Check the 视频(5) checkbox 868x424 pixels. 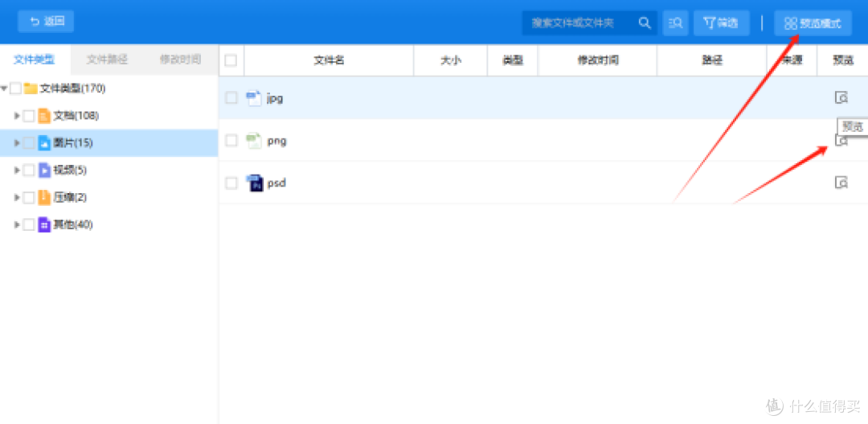click(x=29, y=170)
